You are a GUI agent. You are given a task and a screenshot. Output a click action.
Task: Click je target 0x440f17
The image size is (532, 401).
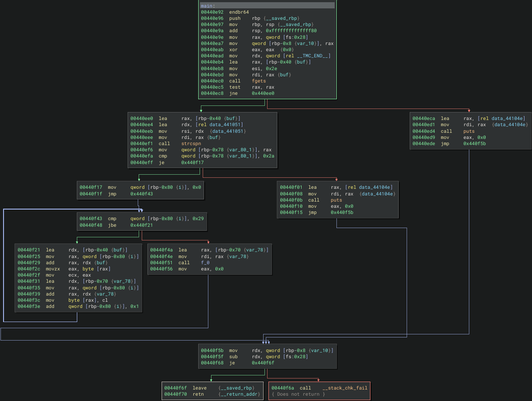(x=192, y=162)
